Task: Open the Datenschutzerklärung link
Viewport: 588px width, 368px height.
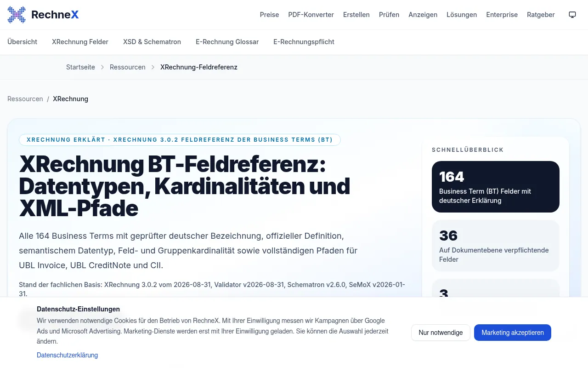Action: (x=67, y=355)
